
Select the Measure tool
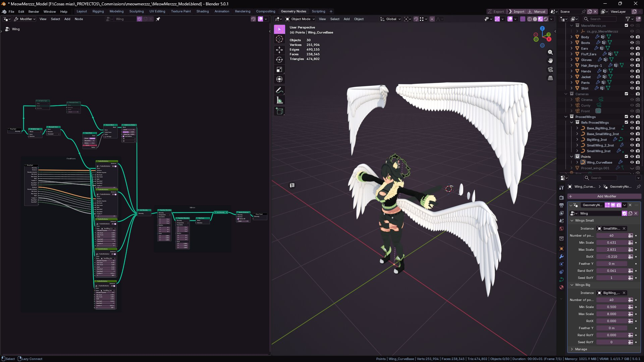(x=279, y=100)
